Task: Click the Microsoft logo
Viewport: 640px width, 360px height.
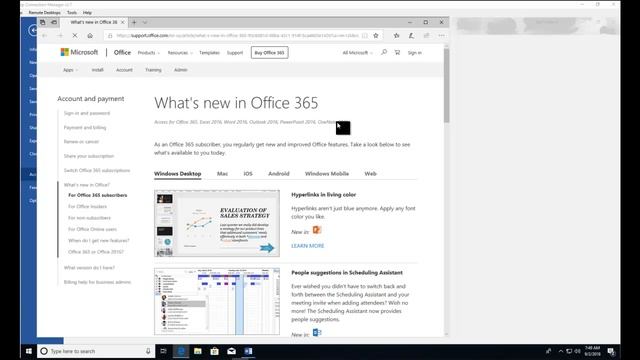Action: 79,52
